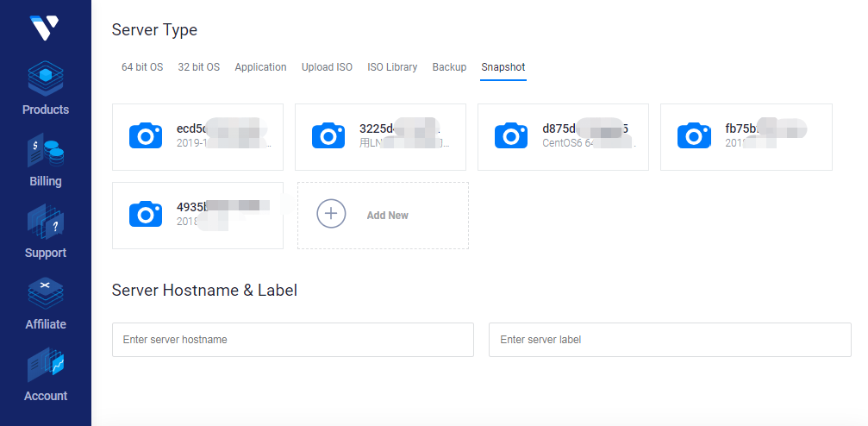868x426 pixels.
Task: Choose the snapshot starting with 3225d
Action: [x=380, y=136]
